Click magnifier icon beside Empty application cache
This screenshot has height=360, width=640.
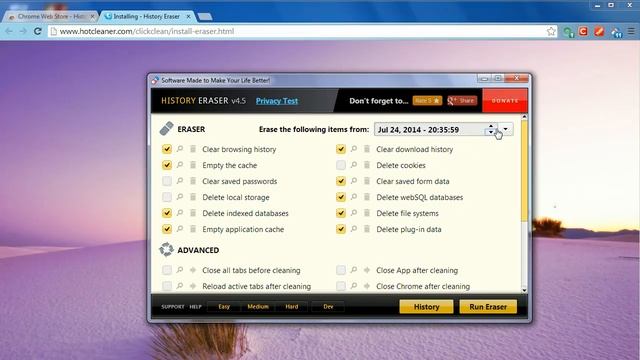point(180,229)
